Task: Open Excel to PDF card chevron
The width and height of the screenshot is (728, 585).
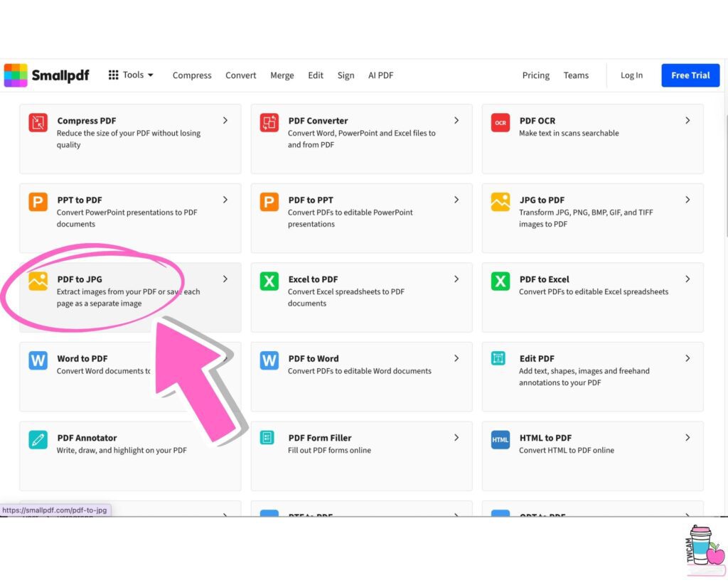Action: tap(456, 279)
